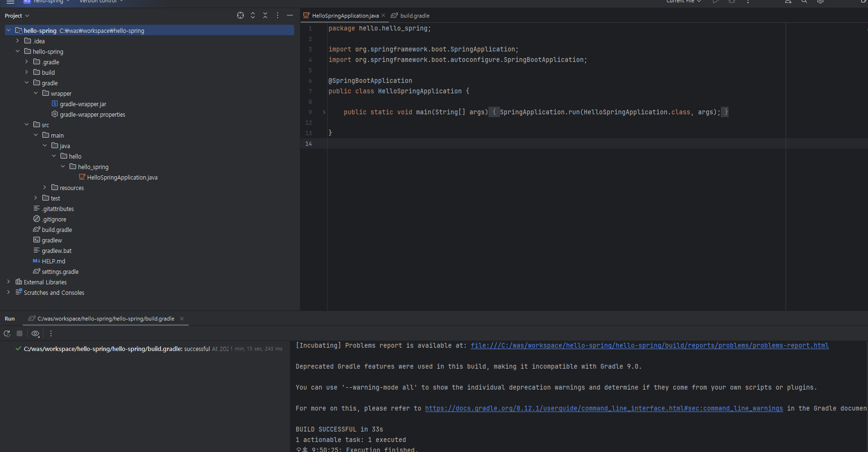Open the docs.gradle.org command line warnings link
The image size is (868, 452).
pos(604,409)
